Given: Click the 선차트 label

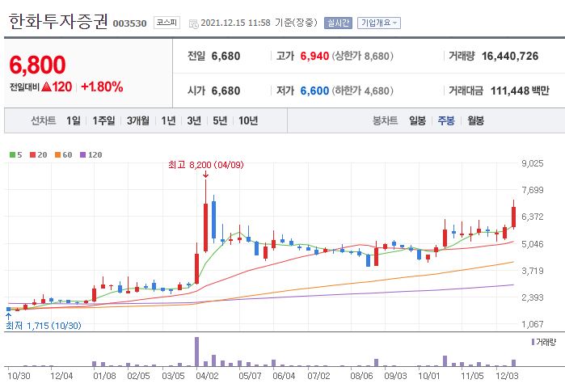Looking at the screenshot, I should click(x=44, y=120).
